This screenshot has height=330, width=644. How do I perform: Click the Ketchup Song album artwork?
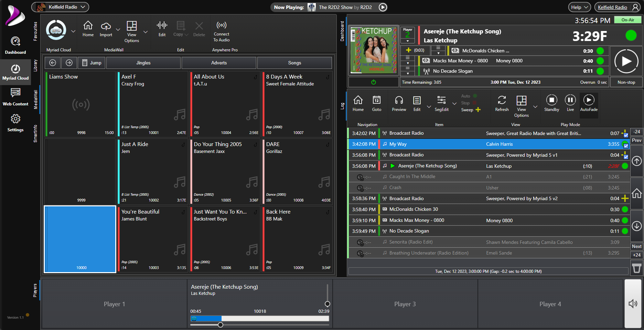tap(374, 50)
